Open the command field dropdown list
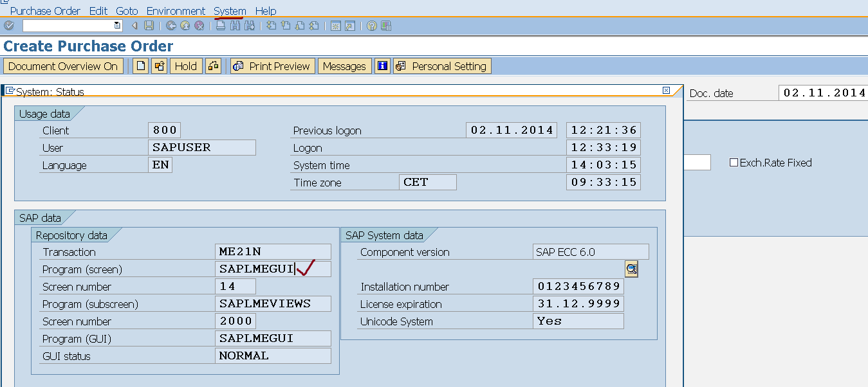Viewport: 868px width, 387px height. click(x=118, y=26)
